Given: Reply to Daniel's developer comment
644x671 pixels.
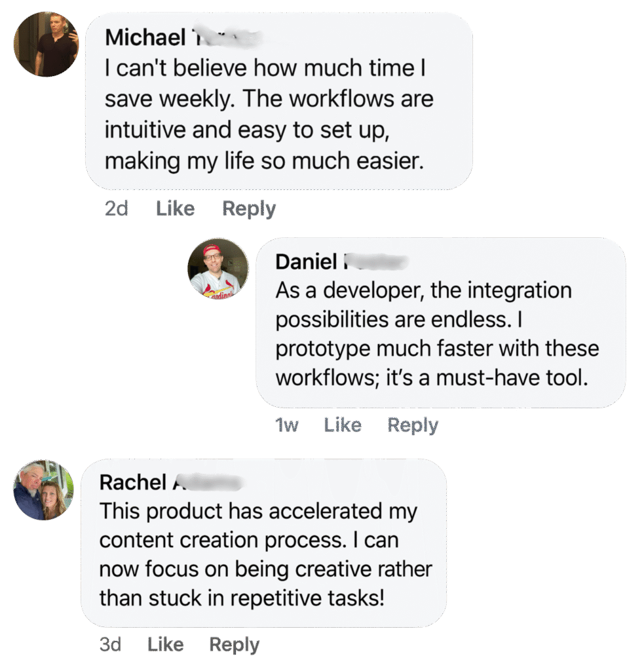Looking at the screenshot, I should 413,425.
